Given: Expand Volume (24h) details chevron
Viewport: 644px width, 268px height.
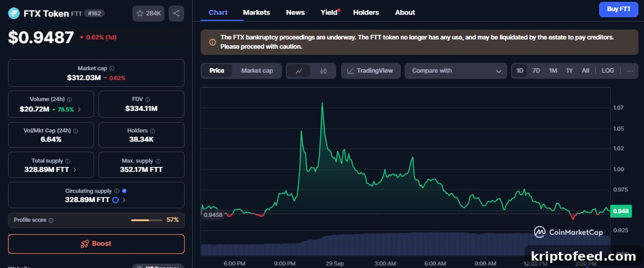Looking at the screenshot, I should [79, 109].
